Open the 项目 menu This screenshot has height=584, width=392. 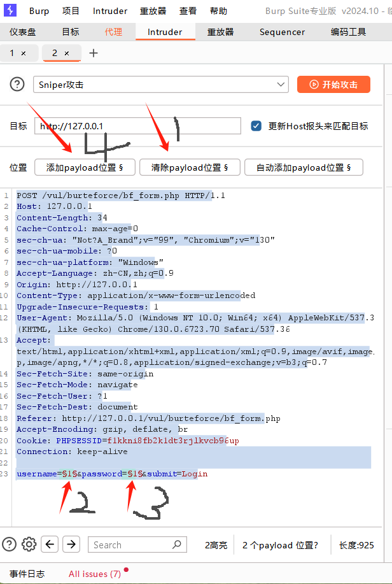pos(71,11)
